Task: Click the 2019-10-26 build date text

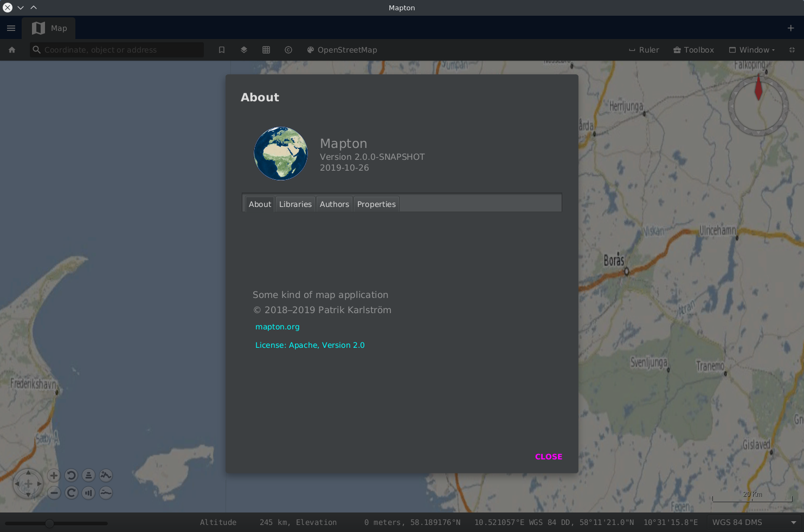Action: click(344, 168)
